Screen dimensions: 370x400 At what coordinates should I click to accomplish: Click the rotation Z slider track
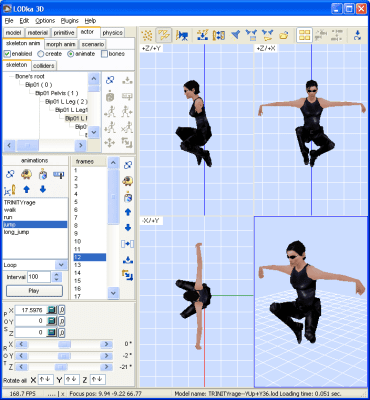[x=64, y=367]
